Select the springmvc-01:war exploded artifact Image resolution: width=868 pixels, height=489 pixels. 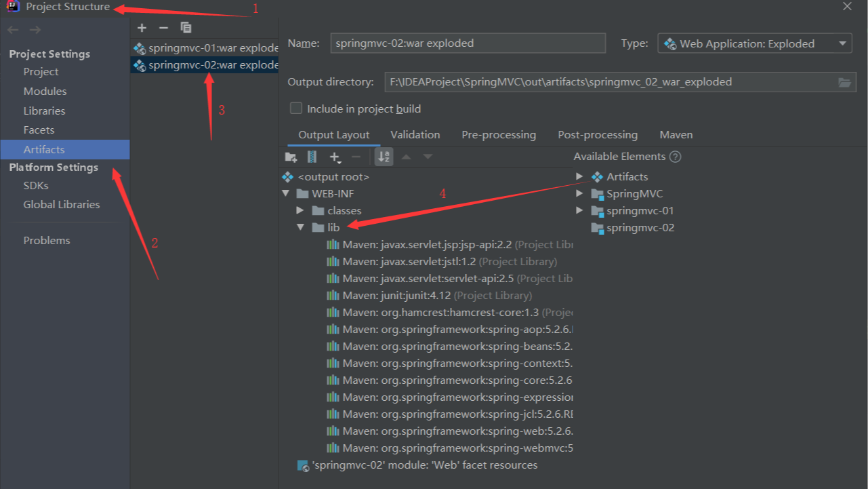pos(205,48)
